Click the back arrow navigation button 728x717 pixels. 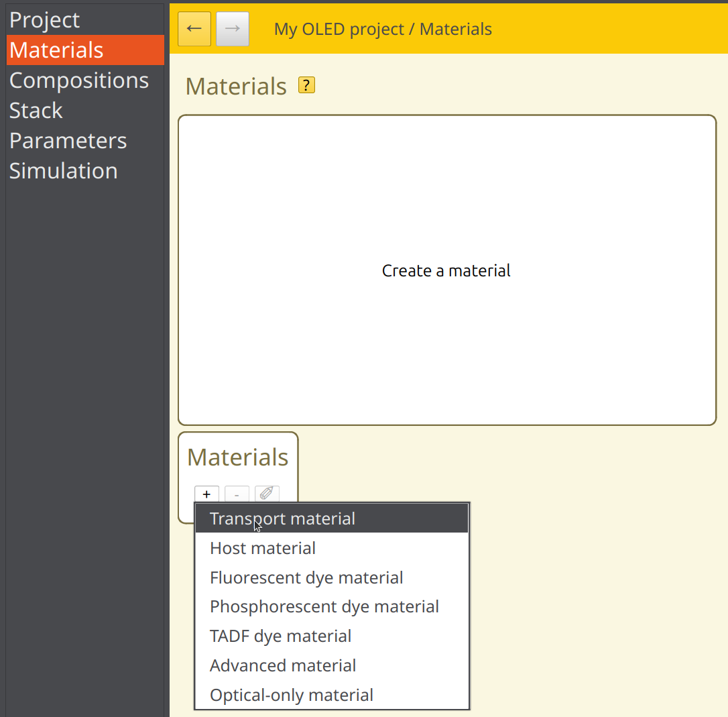click(194, 29)
